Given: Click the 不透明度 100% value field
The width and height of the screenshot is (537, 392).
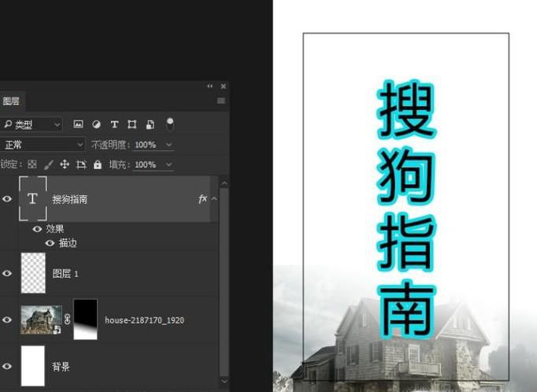Looking at the screenshot, I should tap(146, 145).
